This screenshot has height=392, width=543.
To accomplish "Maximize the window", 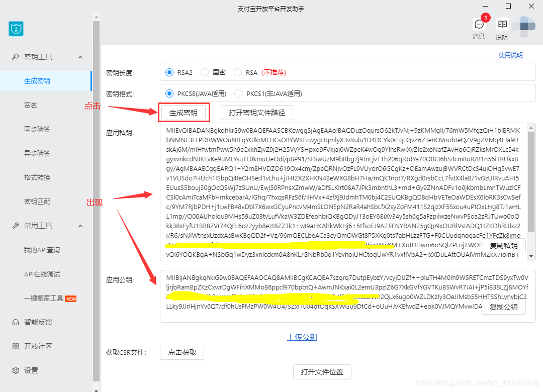I will [x=508, y=6].
